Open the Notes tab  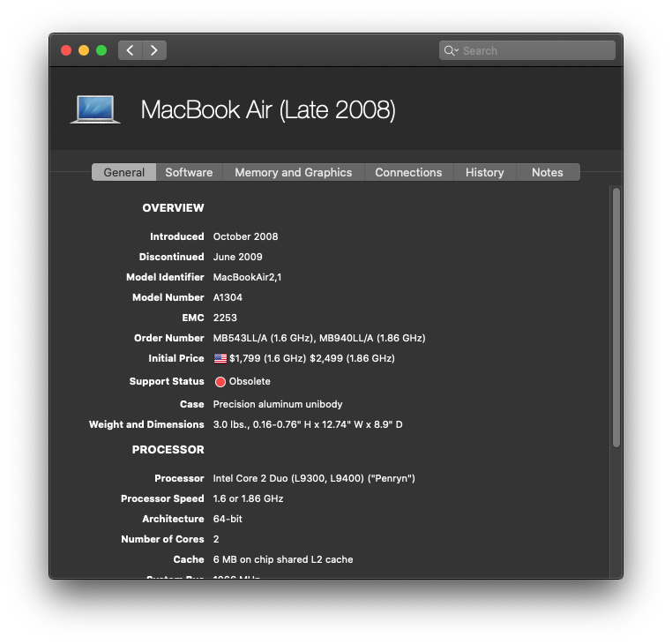pyautogui.click(x=548, y=172)
